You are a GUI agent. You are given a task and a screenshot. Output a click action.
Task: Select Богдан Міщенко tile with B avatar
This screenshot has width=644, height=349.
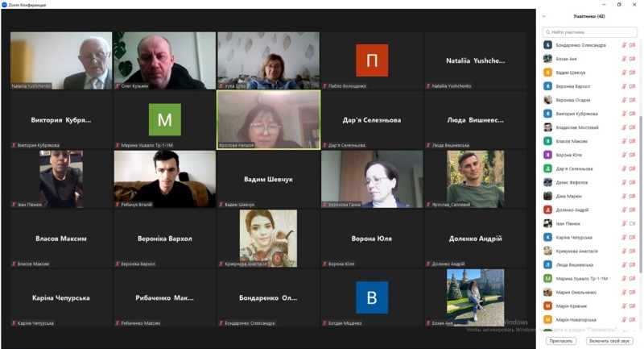[x=372, y=297]
